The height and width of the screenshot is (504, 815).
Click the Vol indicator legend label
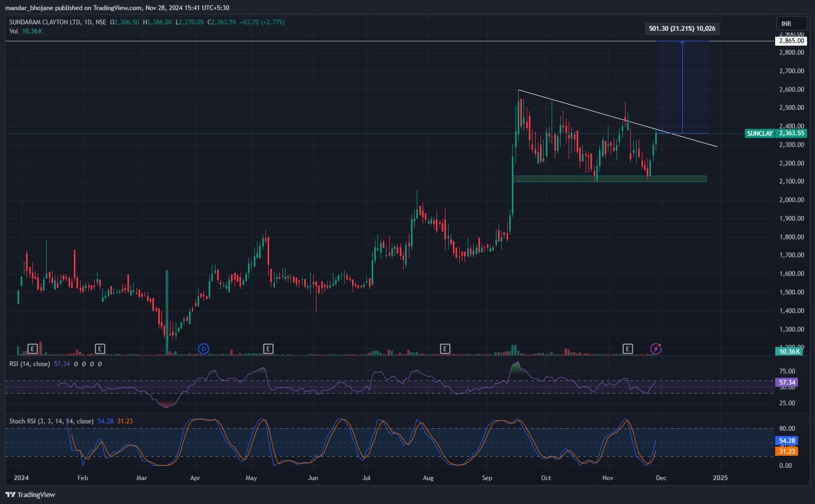(x=14, y=31)
